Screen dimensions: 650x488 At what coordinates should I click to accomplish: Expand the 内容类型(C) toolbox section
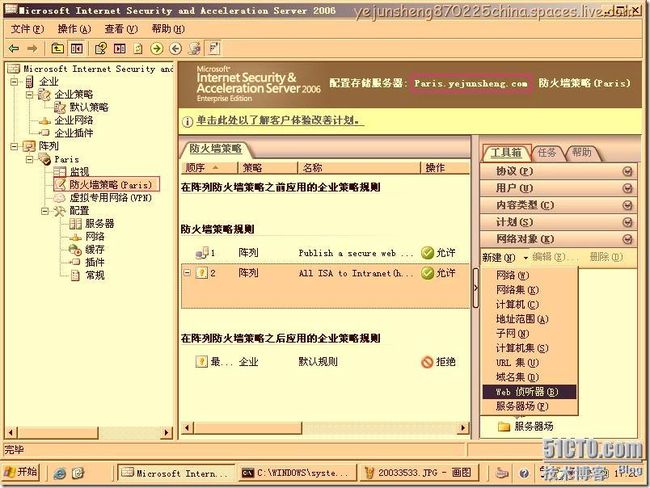click(558, 205)
